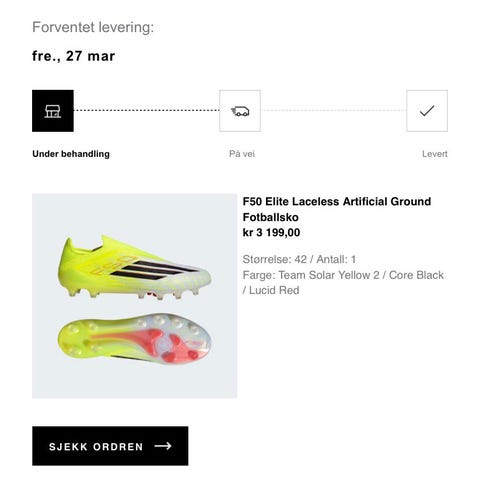This screenshot has width=480, height=480.
Task: Click the boot sole image at bottom
Action: [x=135, y=339]
